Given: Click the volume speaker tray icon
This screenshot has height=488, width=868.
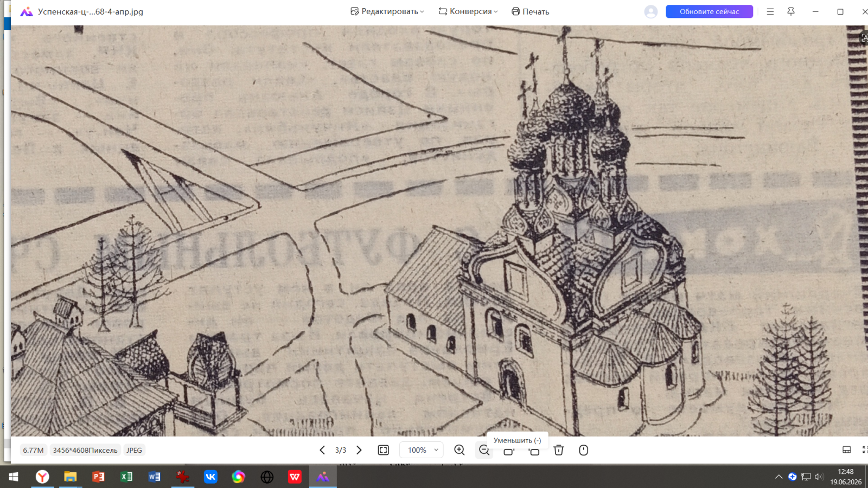Looking at the screenshot, I should (819, 477).
